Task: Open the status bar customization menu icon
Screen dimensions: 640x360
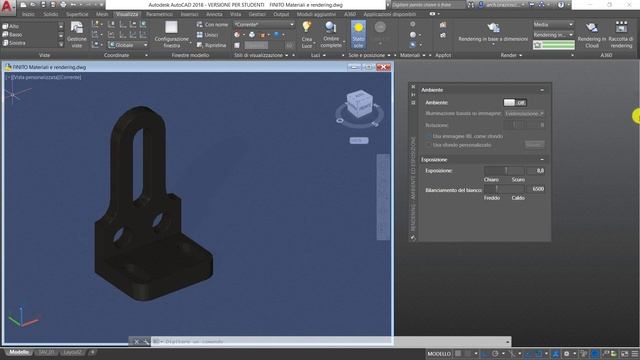Action: [635, 353]
